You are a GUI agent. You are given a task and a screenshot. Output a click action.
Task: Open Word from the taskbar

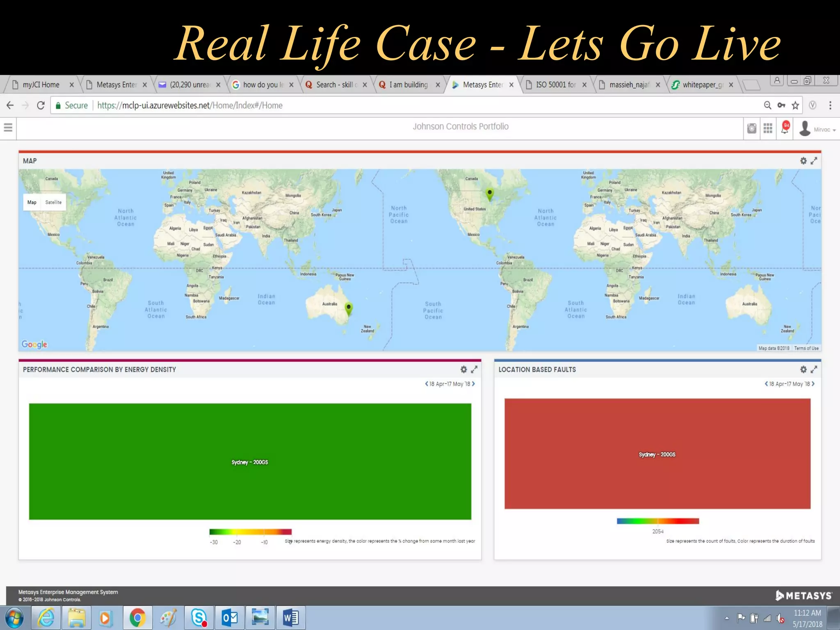(x=291, y=618)
